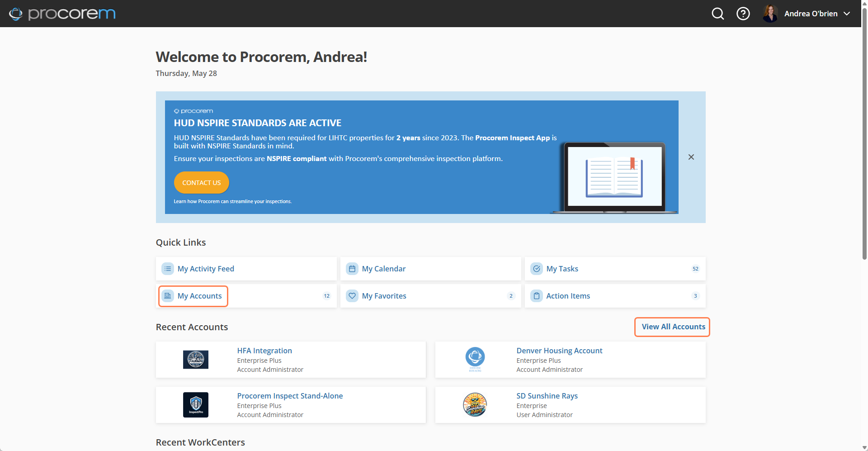Click the 'Welcome to Procorem, Andrea!' heading

pos(261,57)
